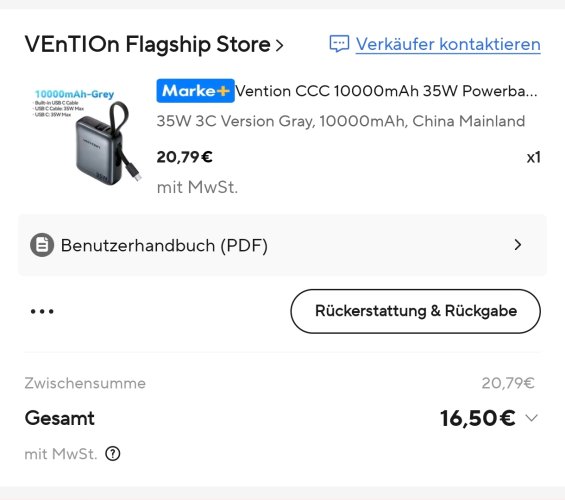Click Verkäufer kontaktieren link
This screenshot has width=565, height=500.
448,44
